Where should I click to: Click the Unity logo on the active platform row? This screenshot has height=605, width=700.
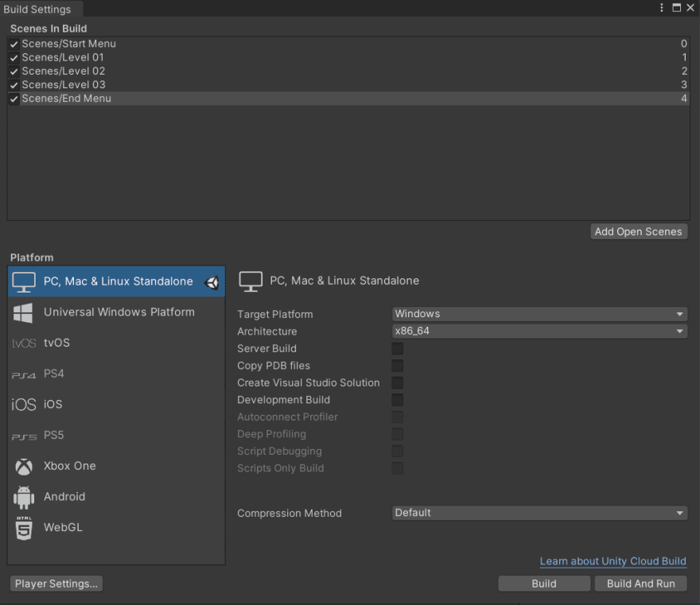pyautogui.click(x=212, y=282)
